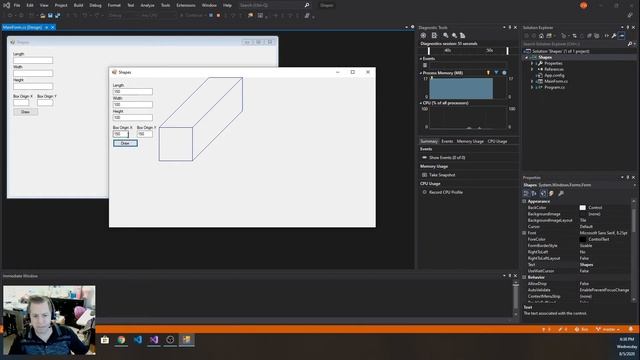The image size is (640, 360).
Task: Click the Search Solution Explorer box
Action: point(574,44)
